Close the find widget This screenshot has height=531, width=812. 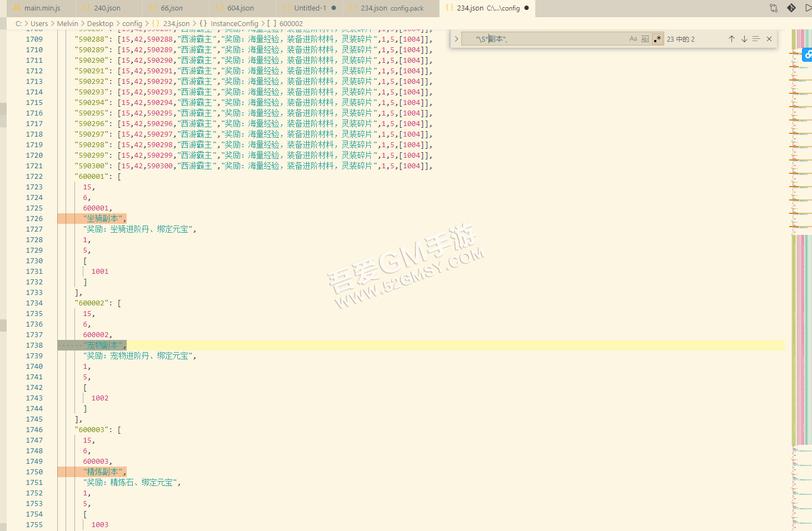point(769,39)
